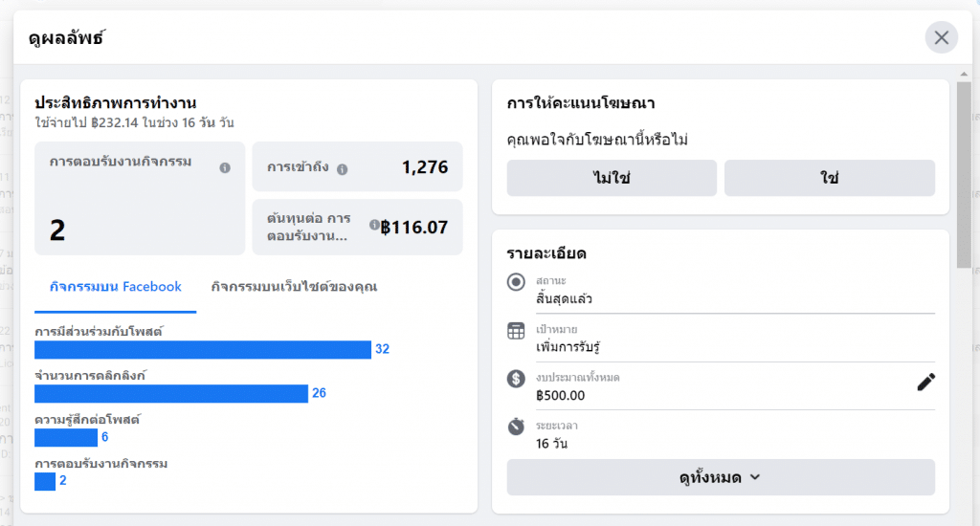Open กิจกรรมบนเว็บไซต์ของคุณ tab
The width and height of the screenshot is (980, 526).
[294, 287]
